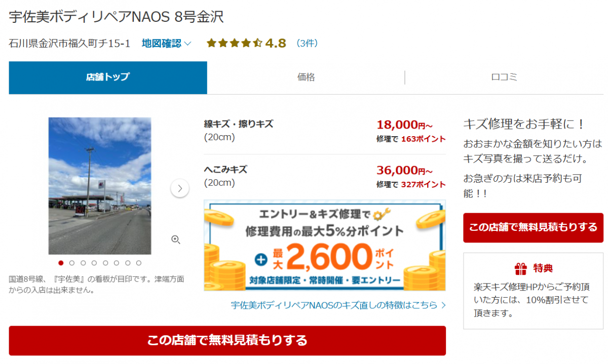Click the sidebar この店舗で無料見積もりする button

tap(533, 227)
